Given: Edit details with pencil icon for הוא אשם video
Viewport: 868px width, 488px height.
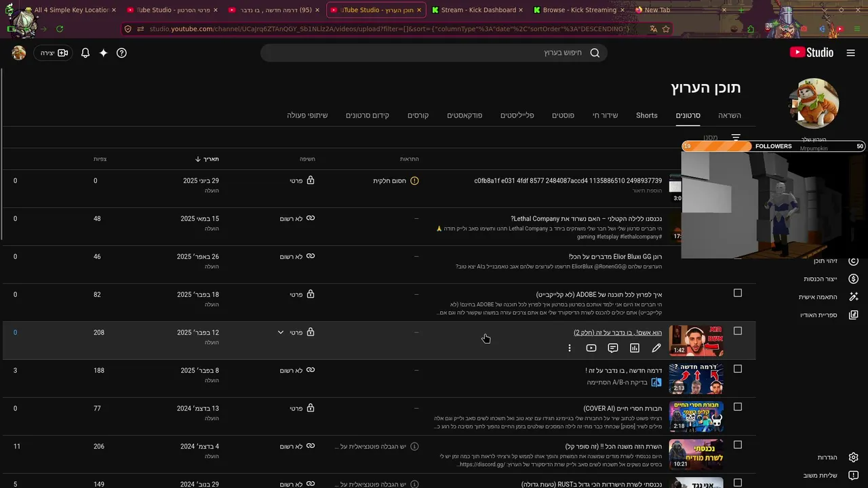Looking at the screenshot, I should [x=656, y=348].
